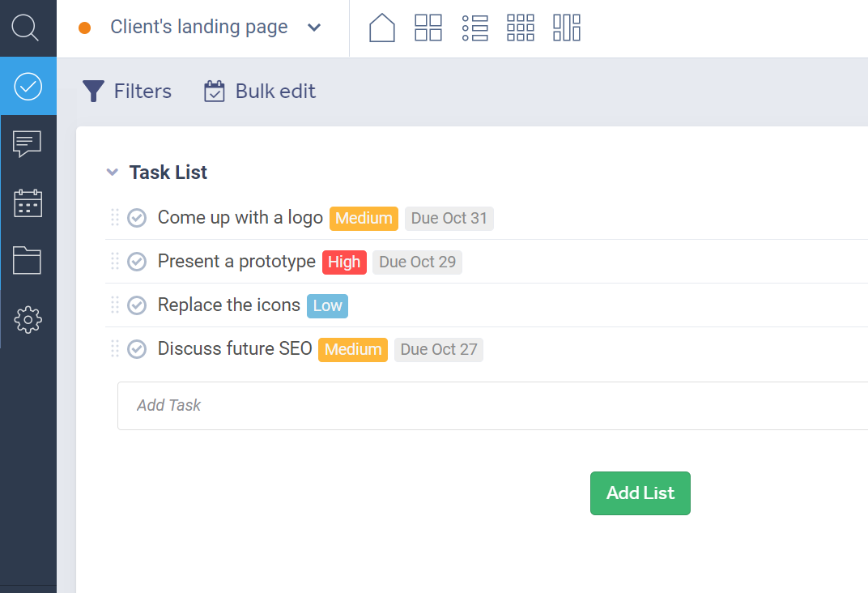
Task: Open the project switcher dropdown
Action: click(x=314, y=27)
